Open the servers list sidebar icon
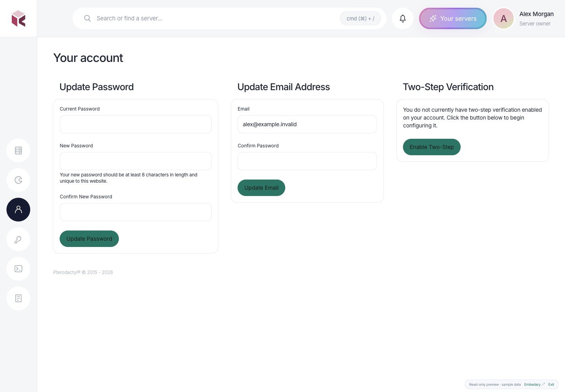565x392 pixels. [18, 151]
